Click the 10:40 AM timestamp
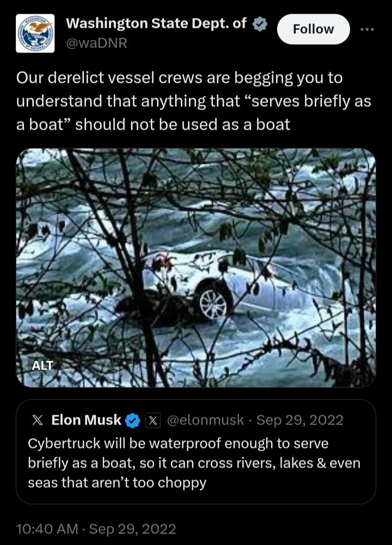 click(47, 529)
